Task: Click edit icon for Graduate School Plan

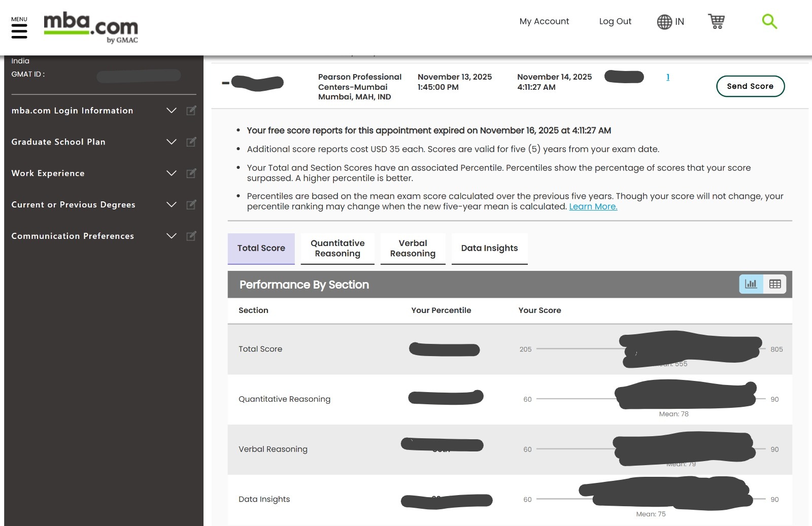Action: 191,142
